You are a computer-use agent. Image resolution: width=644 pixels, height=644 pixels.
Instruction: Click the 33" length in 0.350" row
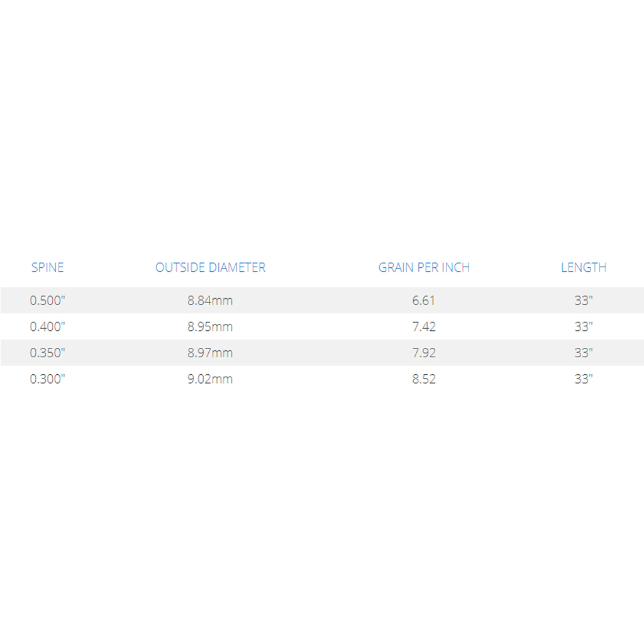click(x=584, y=353)
